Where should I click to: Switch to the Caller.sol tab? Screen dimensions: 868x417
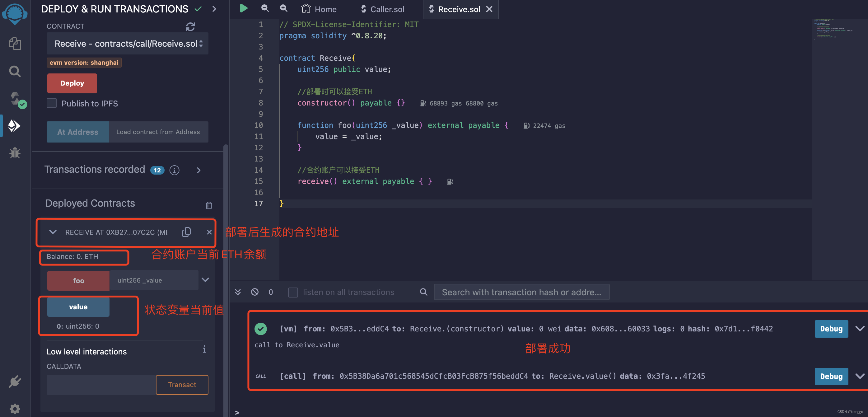[382, 9]
